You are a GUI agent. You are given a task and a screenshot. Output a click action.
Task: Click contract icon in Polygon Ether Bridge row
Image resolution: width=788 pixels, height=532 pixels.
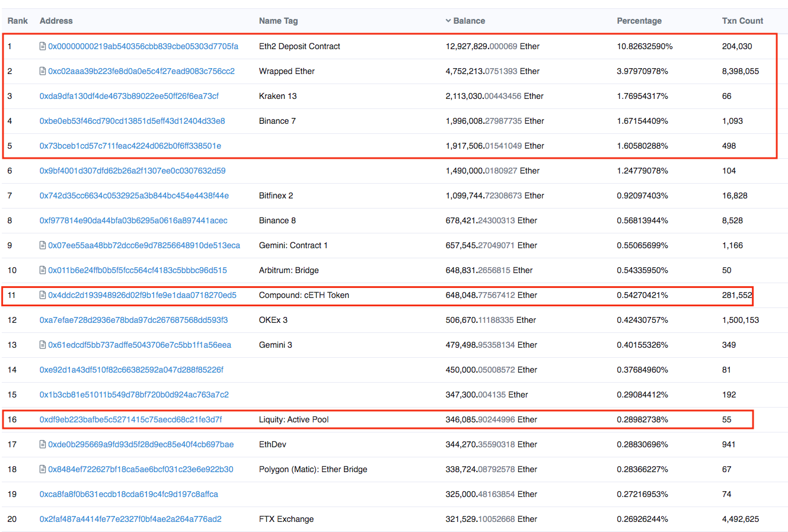point(43,469)
